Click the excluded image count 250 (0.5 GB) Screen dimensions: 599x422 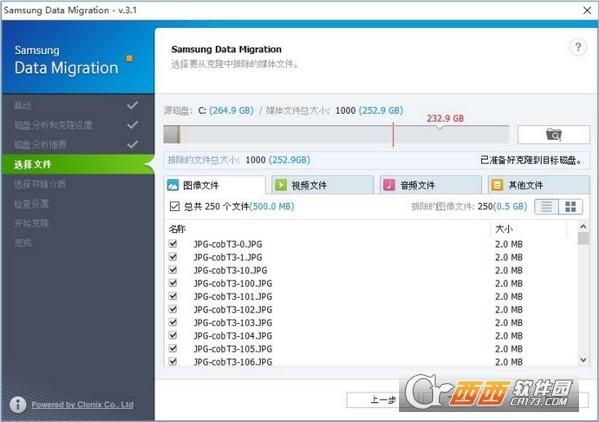click(x=502, y=207)
